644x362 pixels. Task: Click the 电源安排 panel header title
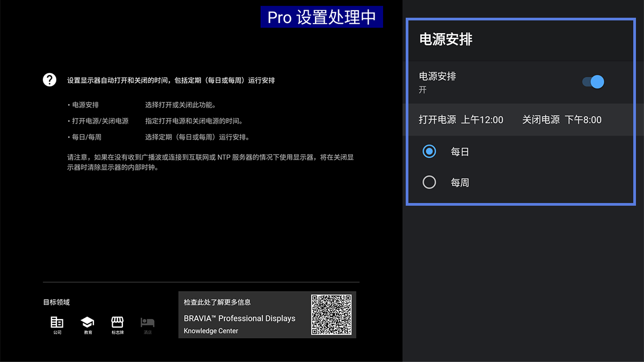445,40
